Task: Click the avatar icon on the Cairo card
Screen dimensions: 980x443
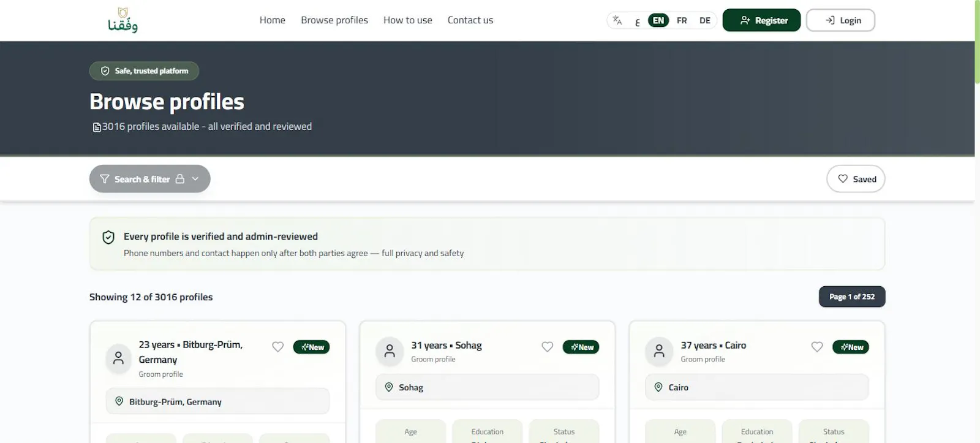Action: [659, 351]
